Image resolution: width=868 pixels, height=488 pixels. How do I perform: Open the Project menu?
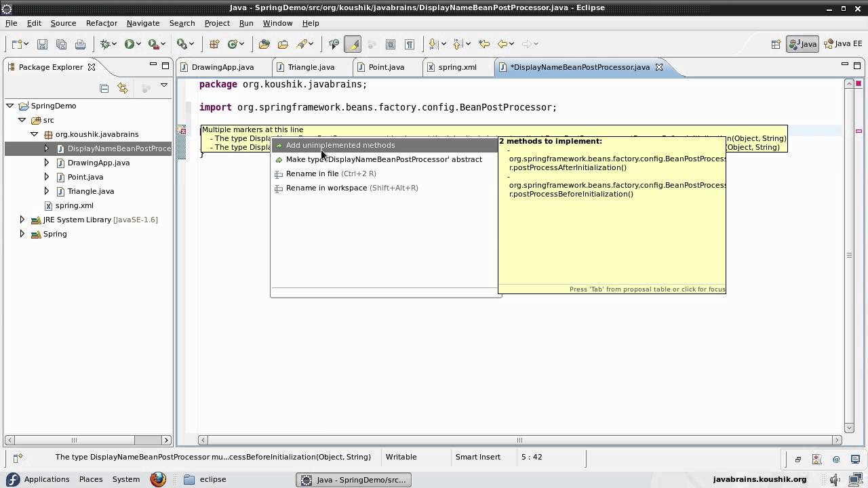[217, 23]
